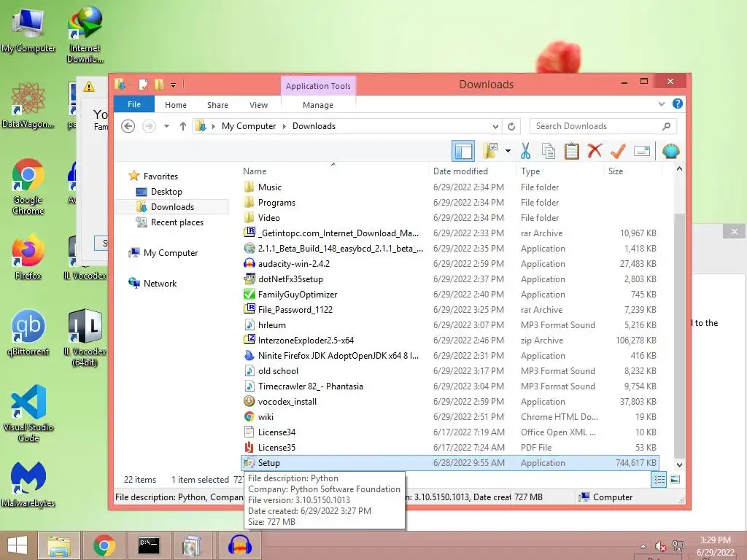
Task: Switch to the View ribbon tab
Action: coord(258,105)
